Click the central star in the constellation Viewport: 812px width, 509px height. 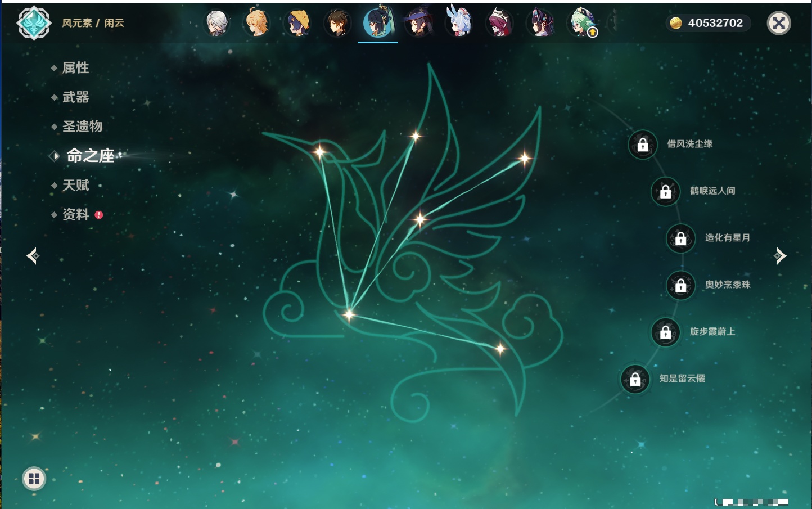pyautogui.click(x=419, y=219)
